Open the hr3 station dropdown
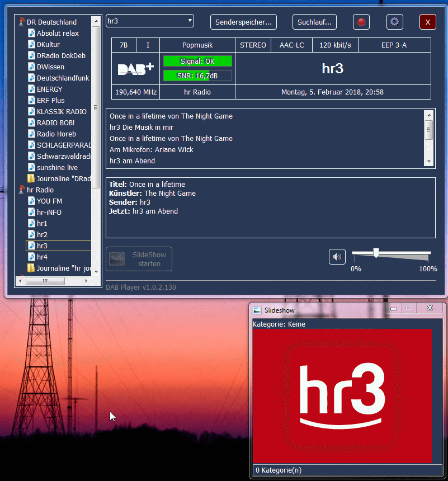 click(x=150, y=21)
